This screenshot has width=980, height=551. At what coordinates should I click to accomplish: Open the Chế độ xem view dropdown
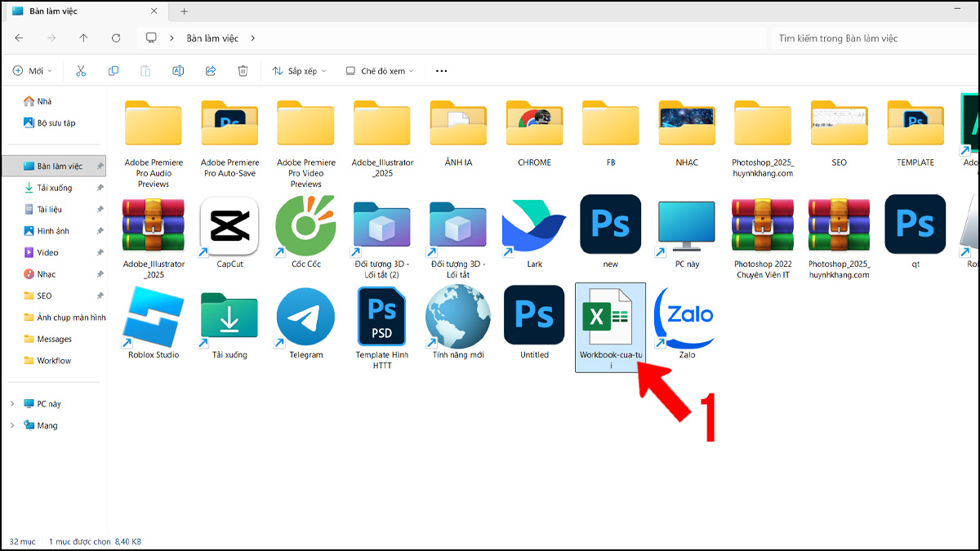pyautogui.click(x=380, y=71)
